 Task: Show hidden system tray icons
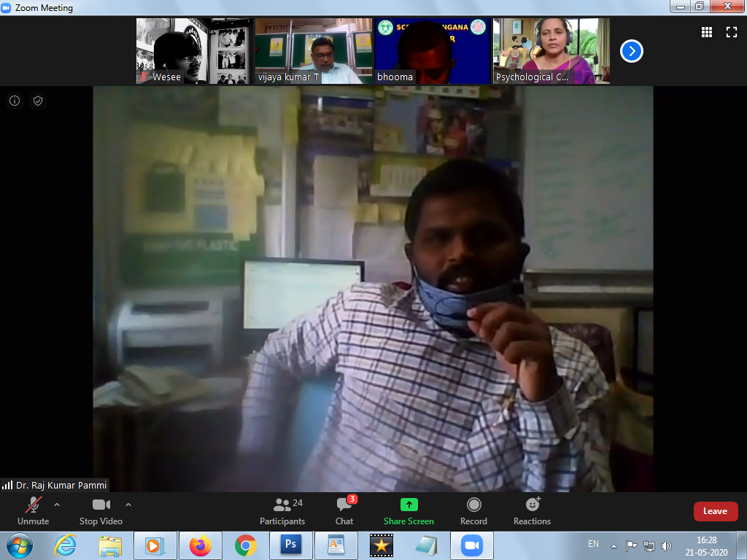[614, 545]
